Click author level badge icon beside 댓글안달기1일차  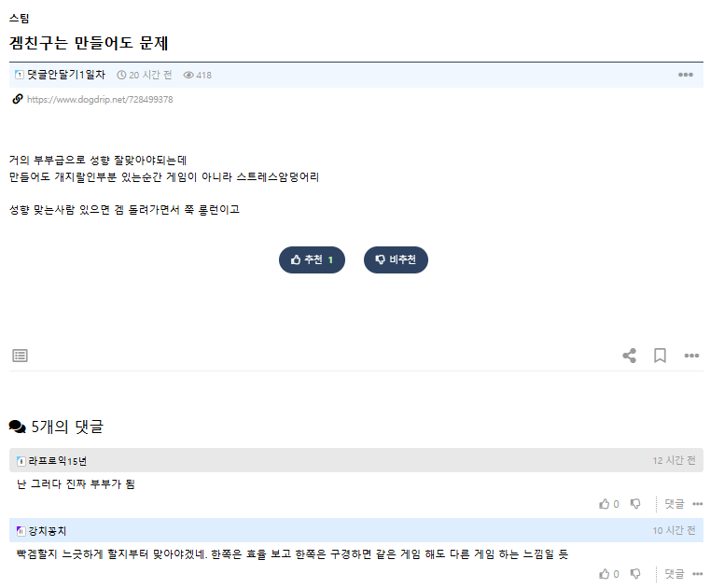20,75
